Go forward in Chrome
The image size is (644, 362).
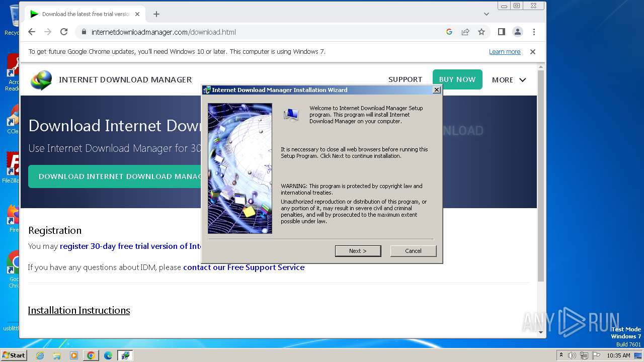pos(48,32)
